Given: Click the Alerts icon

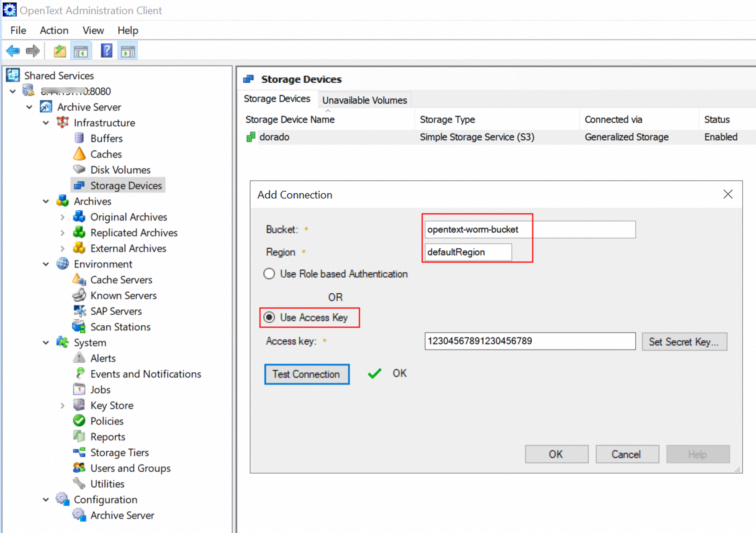Looking at the screenshot, I should coord(79,358).
